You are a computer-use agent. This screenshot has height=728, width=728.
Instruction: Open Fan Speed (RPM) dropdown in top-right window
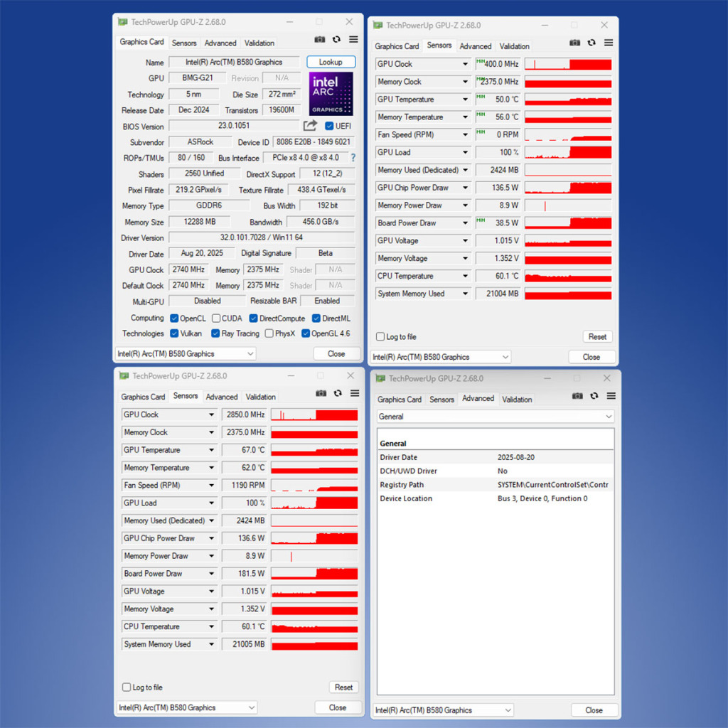465,134
